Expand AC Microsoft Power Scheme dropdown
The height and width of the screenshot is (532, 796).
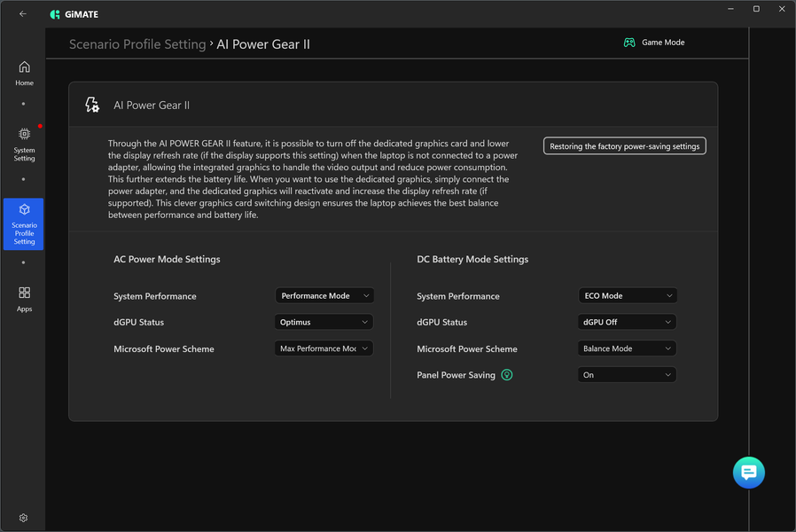[324, 348]
